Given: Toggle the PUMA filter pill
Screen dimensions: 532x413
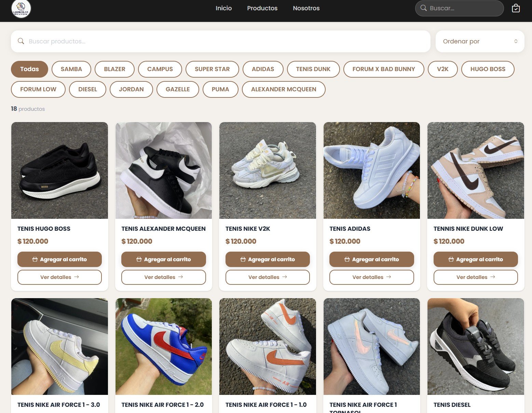Looking at the screenshot, I should (220, 89).
